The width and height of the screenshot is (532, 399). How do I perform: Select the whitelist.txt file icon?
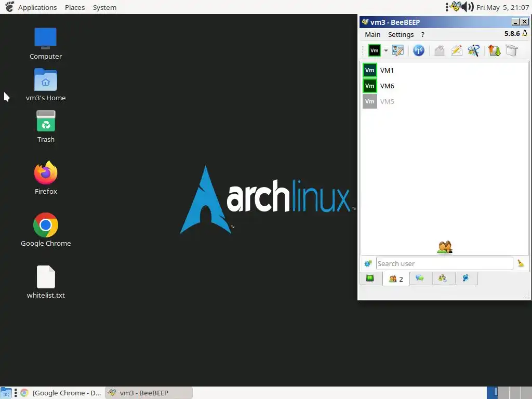pos(46,282)
